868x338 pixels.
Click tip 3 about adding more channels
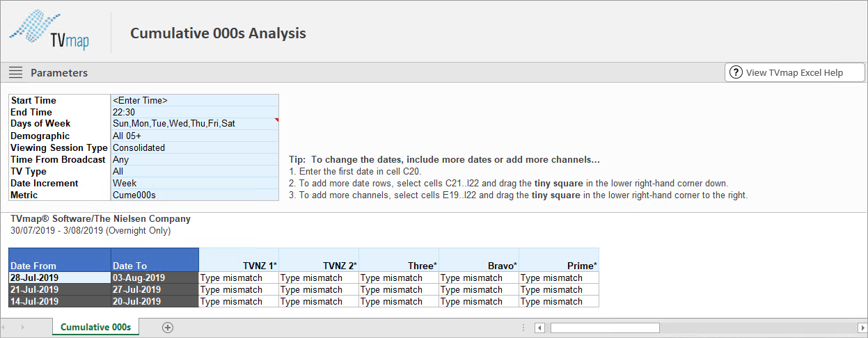(x=518, y=195)
